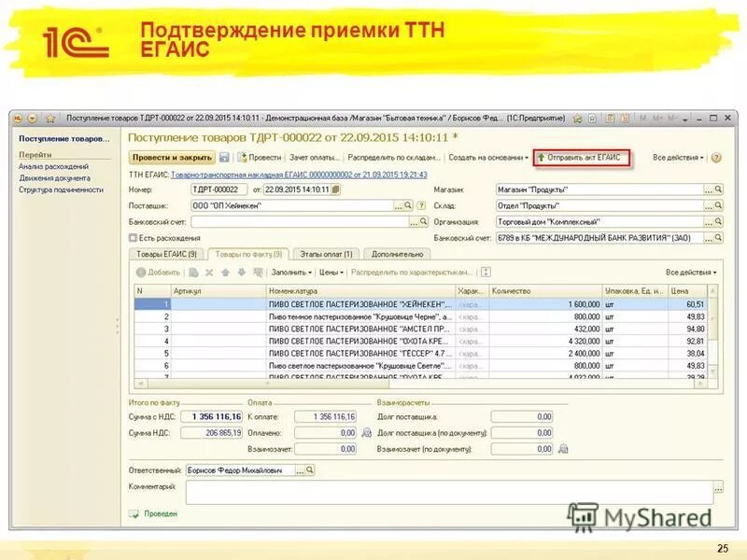Open the Склад record with the magnifier icon
747x560 pixels.
tap(718, 205)
